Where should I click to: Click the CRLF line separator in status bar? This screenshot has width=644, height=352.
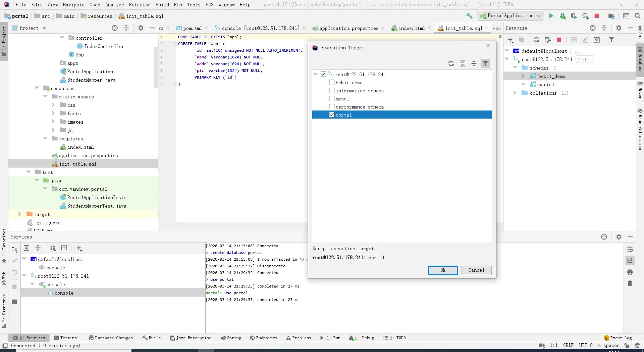click(x=568, y=345)
